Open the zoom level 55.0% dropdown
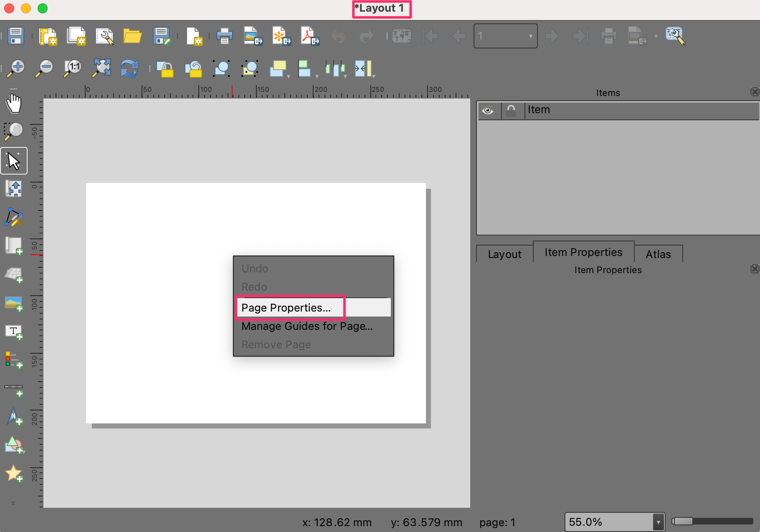This screenshot has height=532, width=760. click(658, 522)
